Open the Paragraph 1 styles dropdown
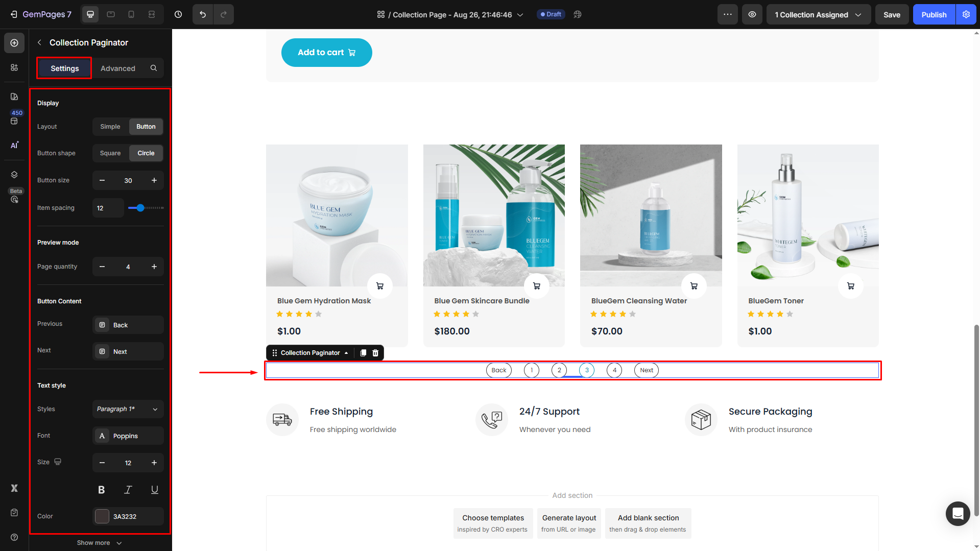Screen dimensions: 980x551 [x=128, y=409]
